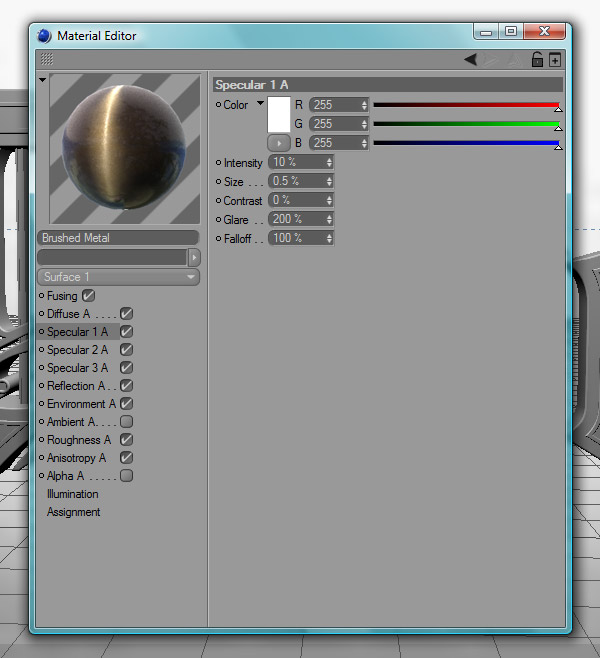
Task: Enable the Ambient A checkbox
Action: pyautogui.click(x=126, y=421)
